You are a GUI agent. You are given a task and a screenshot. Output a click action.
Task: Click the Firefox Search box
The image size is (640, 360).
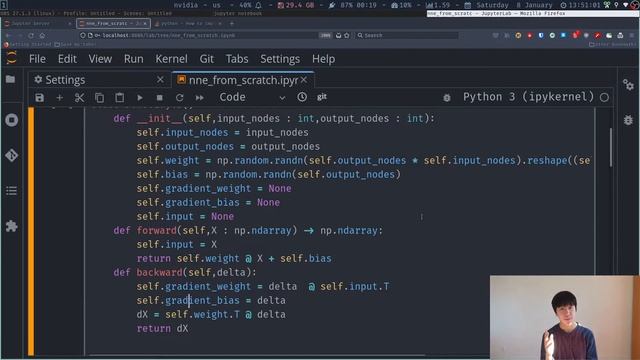pyautogui.click(x=407, y=36)
